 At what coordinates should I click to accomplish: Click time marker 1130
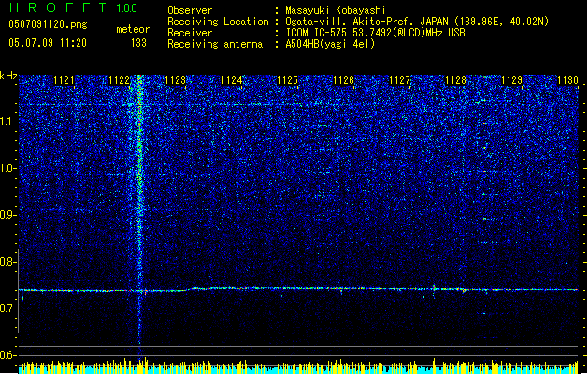tap(567, 80)
